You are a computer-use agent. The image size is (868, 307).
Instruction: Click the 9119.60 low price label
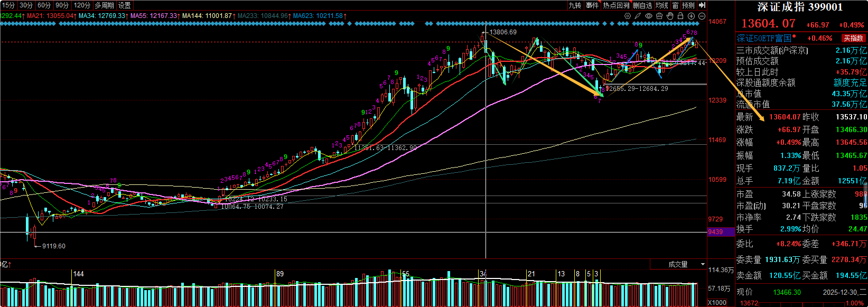[x=54, y=246]
